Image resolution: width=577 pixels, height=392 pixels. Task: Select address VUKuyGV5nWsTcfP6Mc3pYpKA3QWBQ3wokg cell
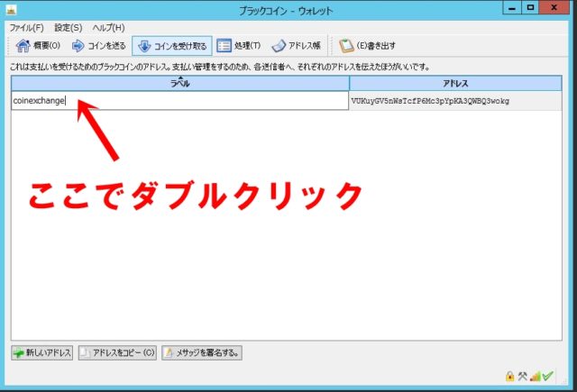pyautogui.click(x=455, y=101)
